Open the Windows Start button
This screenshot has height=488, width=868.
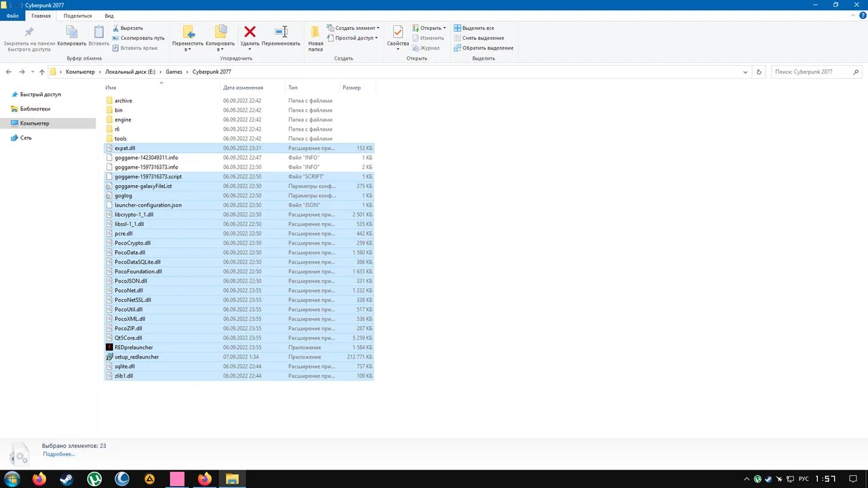point(12,479)
